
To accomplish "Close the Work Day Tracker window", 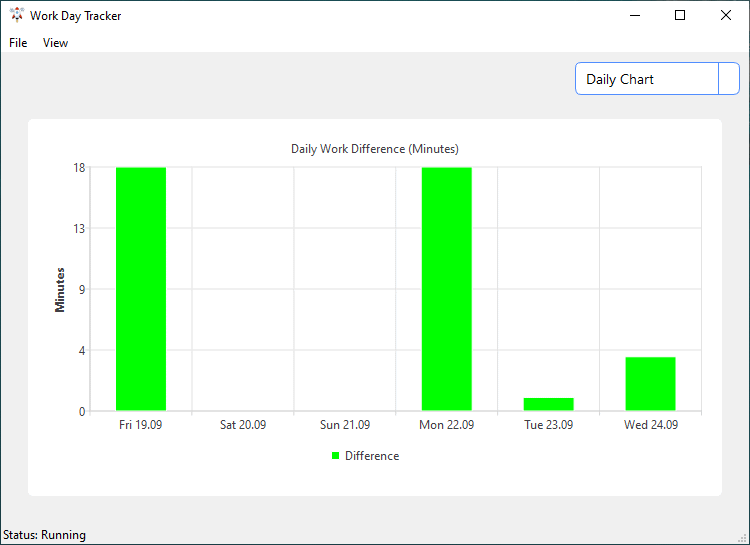I will (726, 16).
